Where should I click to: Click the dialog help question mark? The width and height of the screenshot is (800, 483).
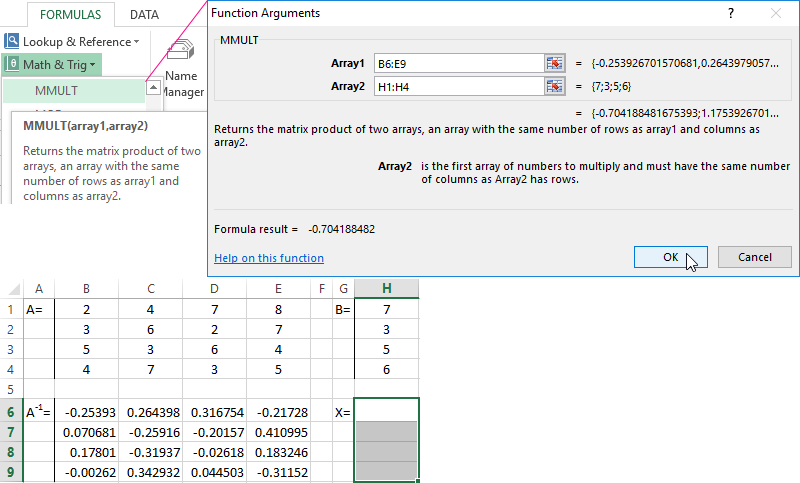tap(731, 13)
